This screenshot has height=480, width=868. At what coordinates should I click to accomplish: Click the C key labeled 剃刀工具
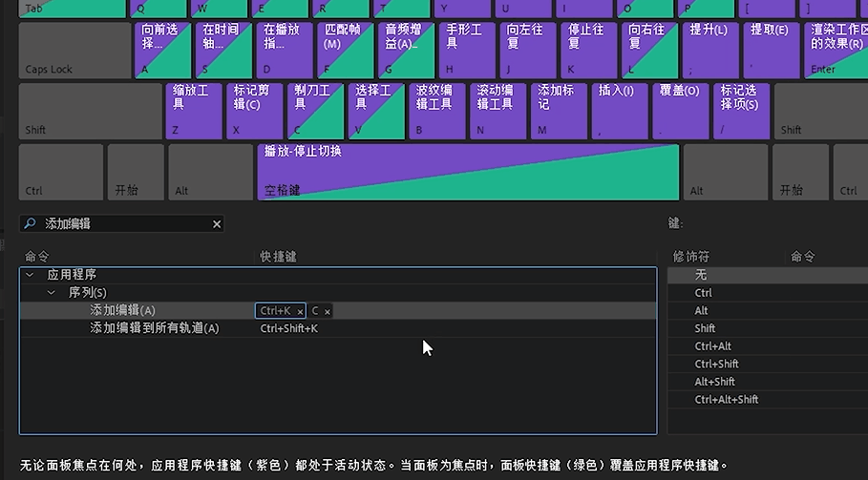[315, 111]
